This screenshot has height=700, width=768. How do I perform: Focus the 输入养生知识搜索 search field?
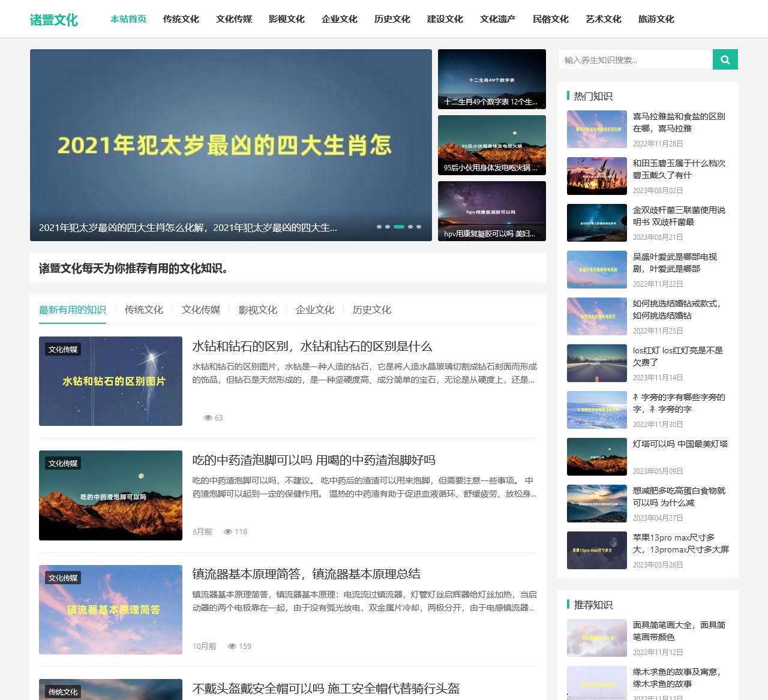point(635,59)
